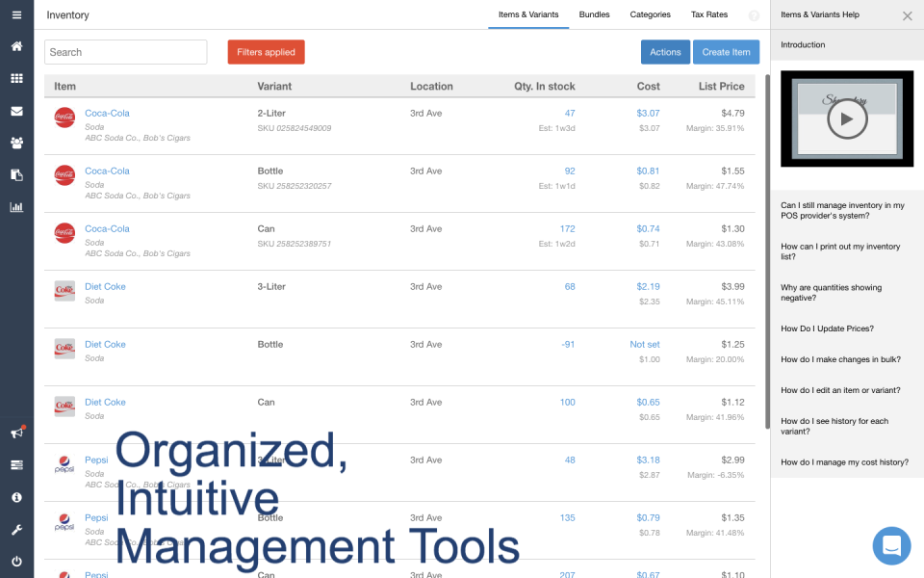This screenshot has height=578, width=924.
Task: Open help: How do I edit an item or variant
Action: (x=840, y=390)
